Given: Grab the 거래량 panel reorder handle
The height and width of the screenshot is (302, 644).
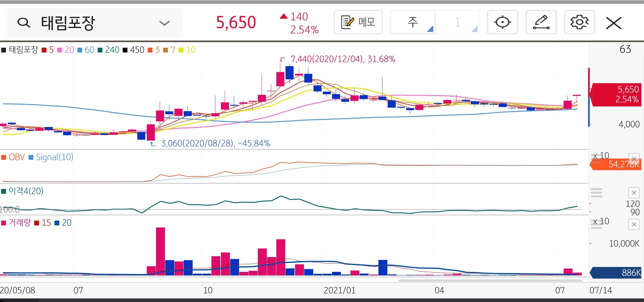Looking at the screenshot, I should click(596, 224).
